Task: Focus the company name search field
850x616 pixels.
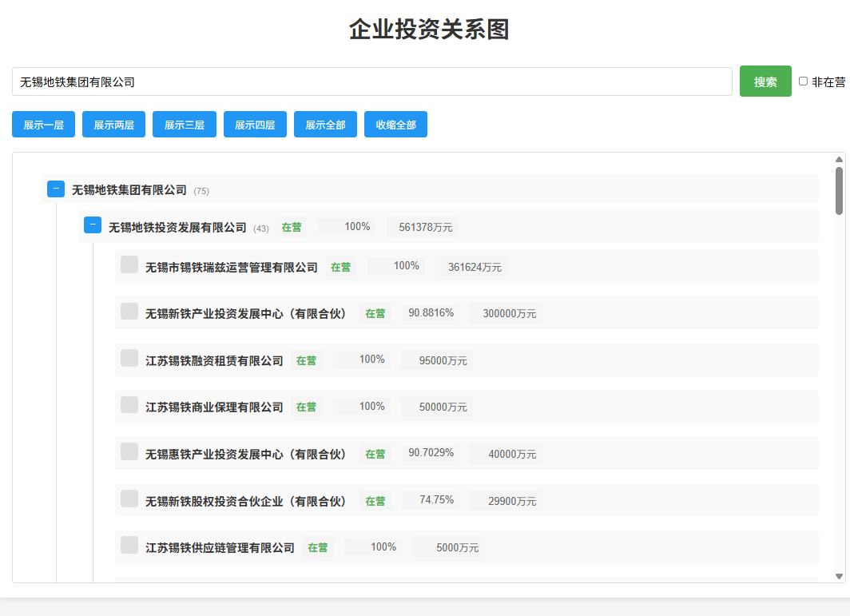Action: [372, 81]
